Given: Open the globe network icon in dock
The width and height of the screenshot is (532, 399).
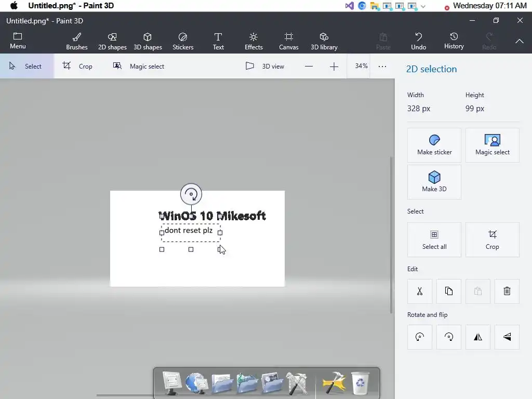Looking at the screenshot, I should 196,383.
